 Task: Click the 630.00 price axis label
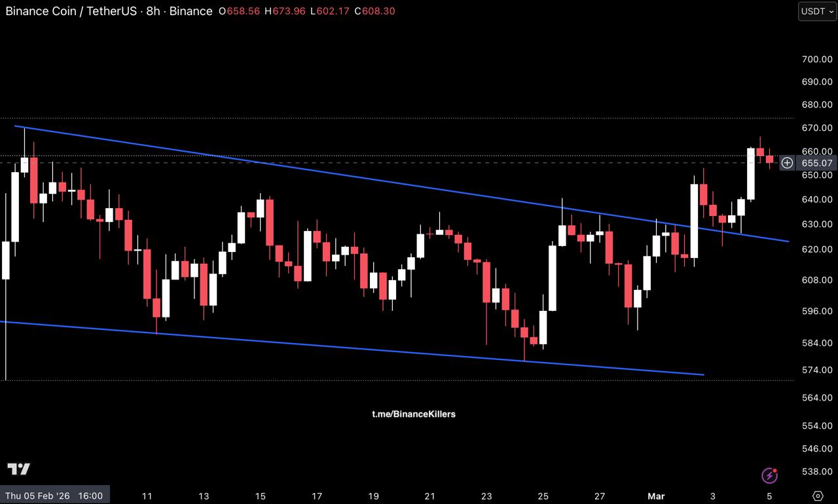point(817,225)
